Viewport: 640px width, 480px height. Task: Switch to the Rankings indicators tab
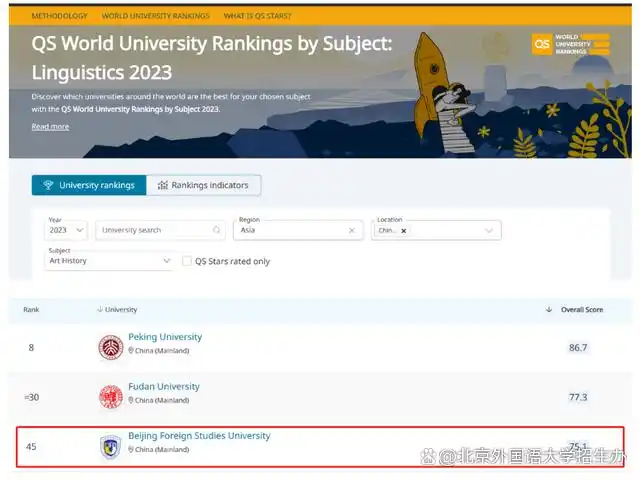coord(203,185)
